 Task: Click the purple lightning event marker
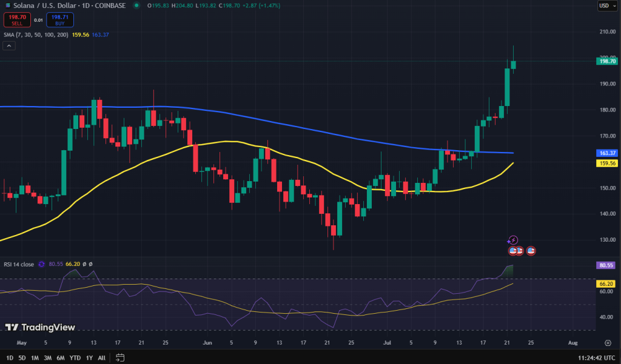point(513,240)
